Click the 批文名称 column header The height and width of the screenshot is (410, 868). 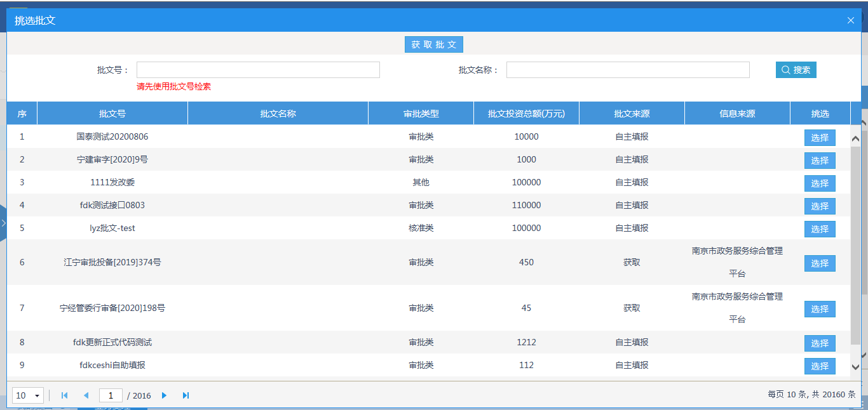pyautogui.click(x=278, y=114)
